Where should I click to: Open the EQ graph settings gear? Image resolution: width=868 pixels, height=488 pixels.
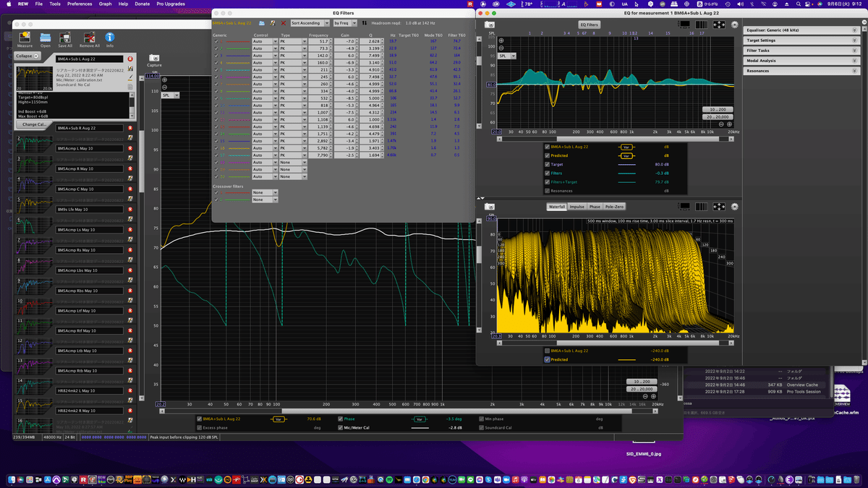click(735, 24)
